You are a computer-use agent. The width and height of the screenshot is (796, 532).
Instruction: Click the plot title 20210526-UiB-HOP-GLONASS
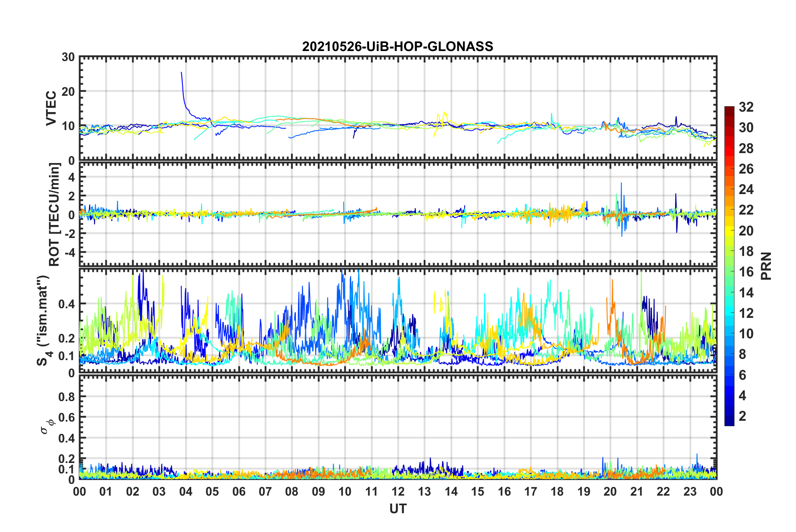click(398, 46)
